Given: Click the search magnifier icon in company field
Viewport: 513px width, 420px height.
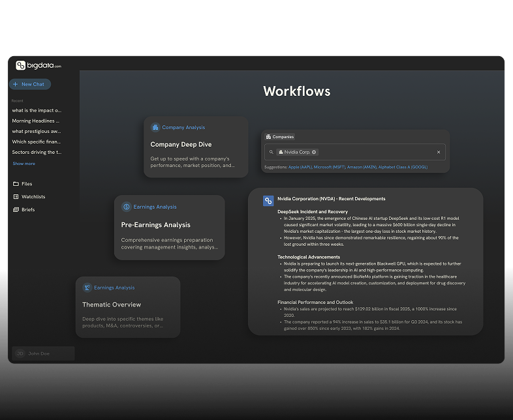Looking at the screenshot, I should pyautogui.click(x=272, y=152).
